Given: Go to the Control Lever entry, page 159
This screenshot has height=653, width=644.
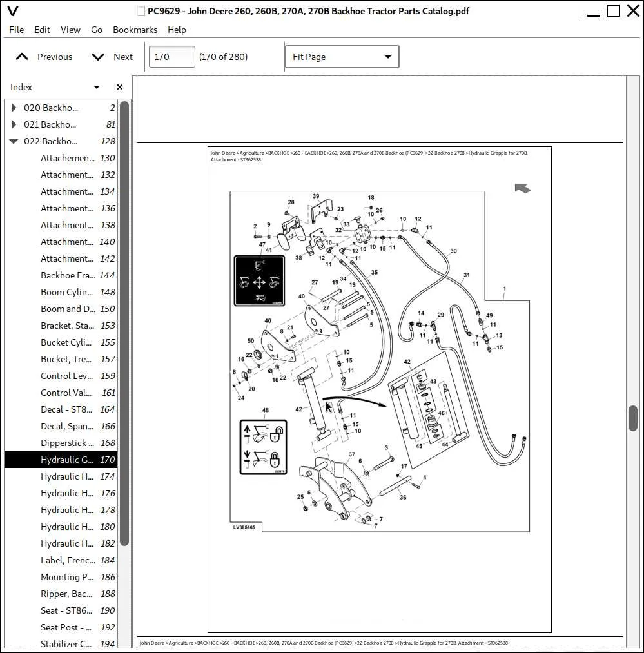Looking at the screenshot, I should [x=61, y=376].
